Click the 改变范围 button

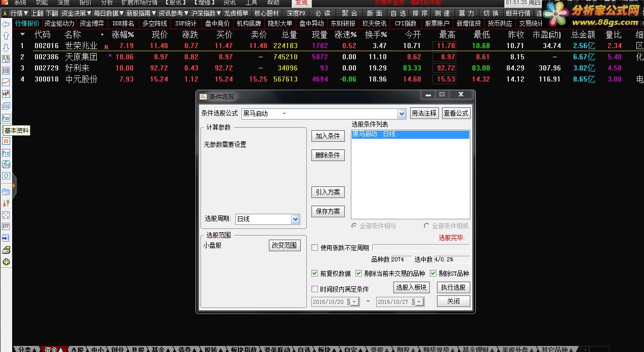(285, 245)
